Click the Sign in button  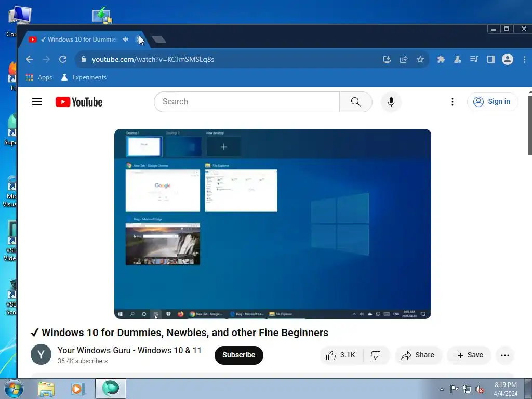point(493,102)
